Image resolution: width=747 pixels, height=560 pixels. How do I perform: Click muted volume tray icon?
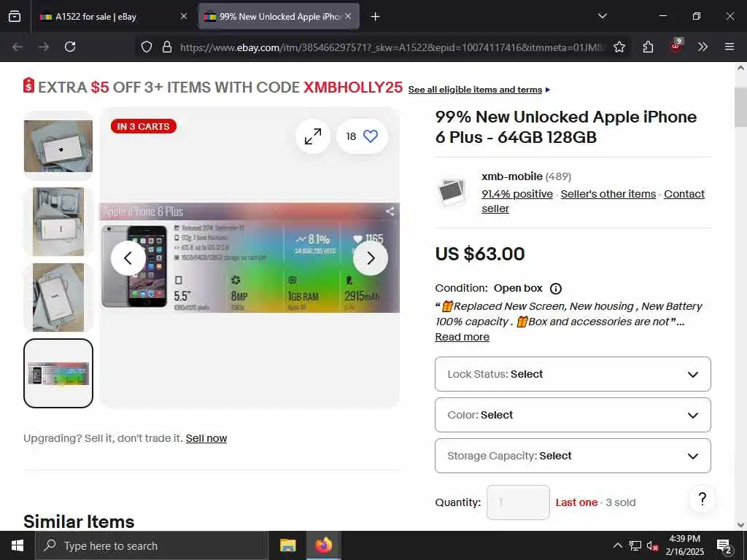click(653, 545)
